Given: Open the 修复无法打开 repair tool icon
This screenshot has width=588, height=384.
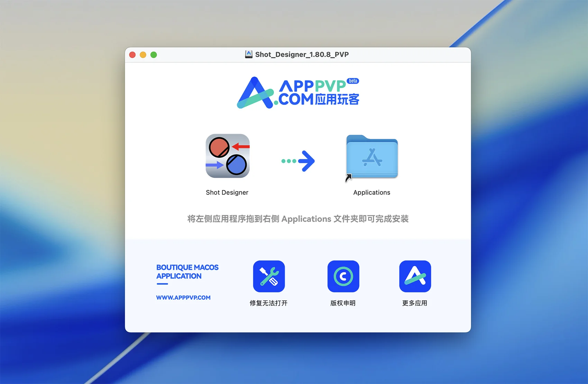Looking at the screenshot, I should click(269, 276).
